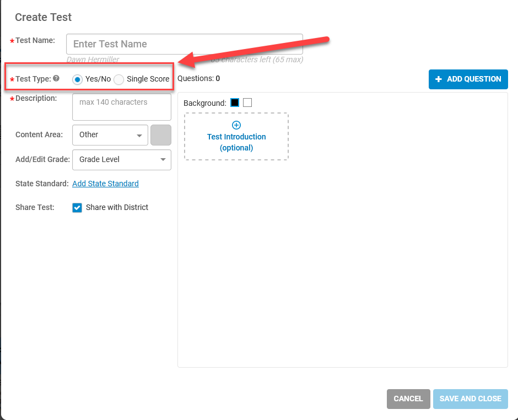The width and height of the screenshot is (518, 420).
Task: Click the Background label text
Action: tap(205, 103)
